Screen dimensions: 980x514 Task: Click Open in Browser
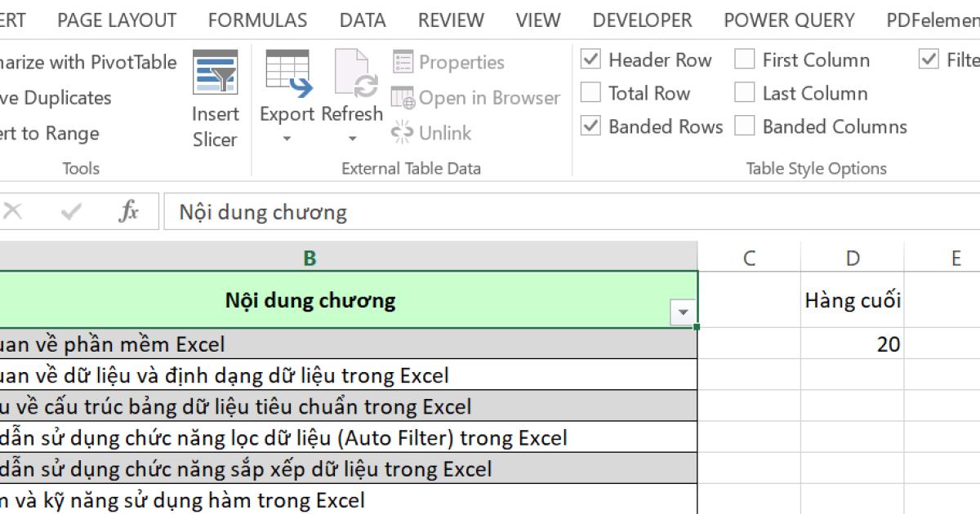point(476,97)
